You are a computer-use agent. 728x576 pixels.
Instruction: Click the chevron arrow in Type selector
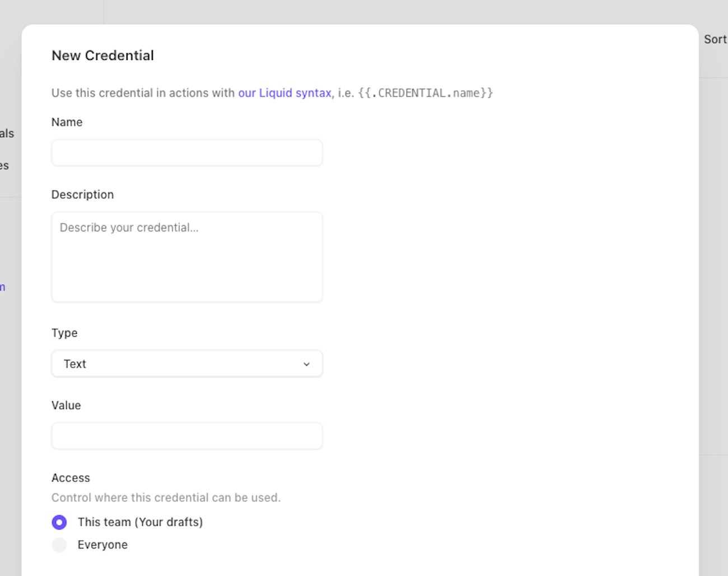click(x=306, y=364)
